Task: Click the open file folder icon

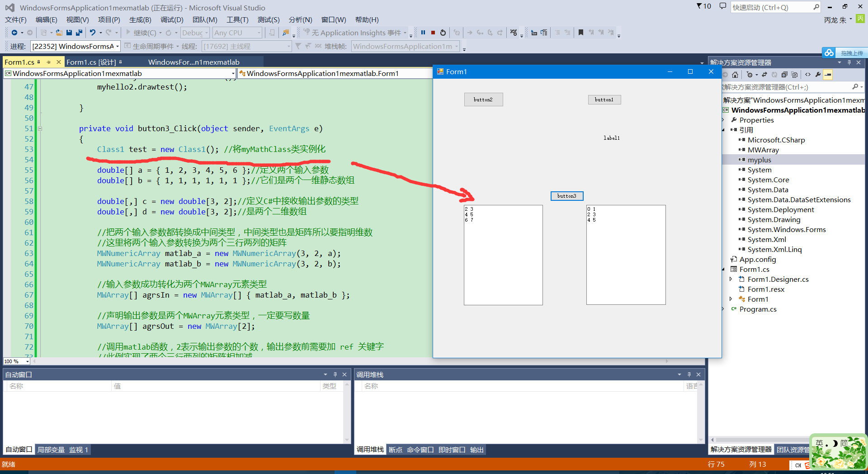Action: (59, 33)
